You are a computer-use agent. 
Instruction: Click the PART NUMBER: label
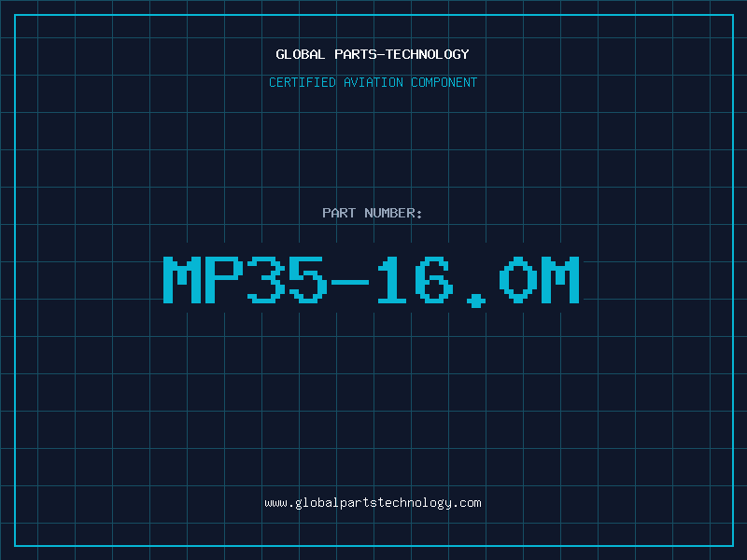(373, 213)
